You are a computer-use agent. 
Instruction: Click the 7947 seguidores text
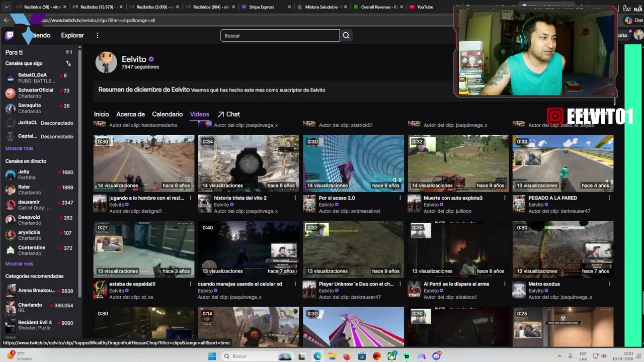point(140,67)
